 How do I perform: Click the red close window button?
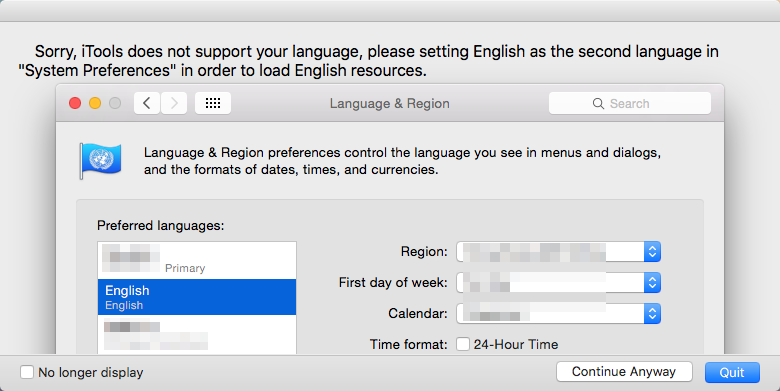[75, 103]
